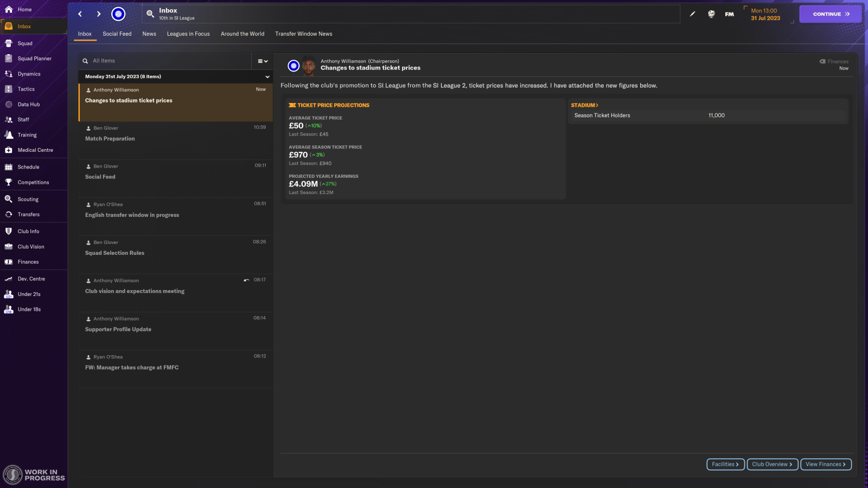Click the club badge next to navigation arrows
This screenshot has width=868, height=488.
(118, 14)
